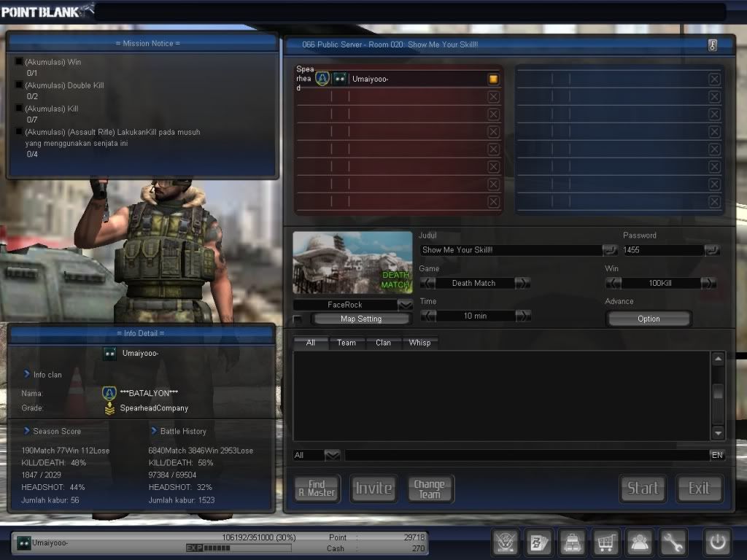Toggle the (Akumulasi) Kill mission checkbox
Viewport: 747px width, 560px height.
(19, 108)
